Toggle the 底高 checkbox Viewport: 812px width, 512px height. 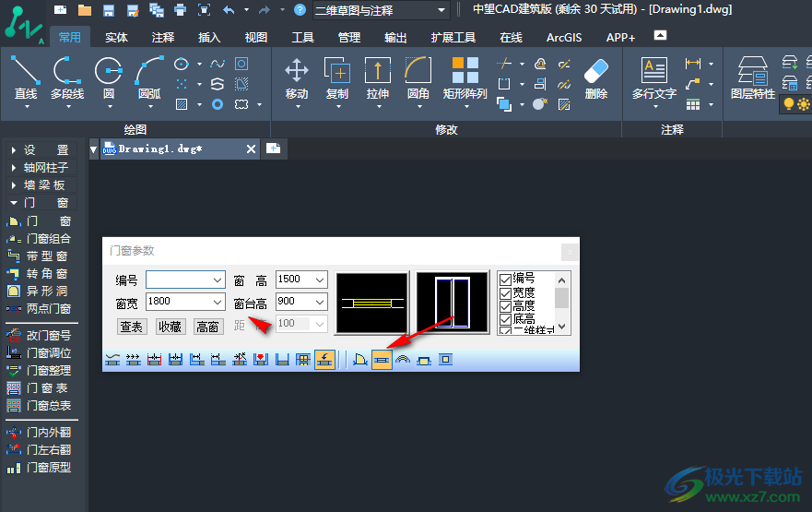pyautogui.click(x=505, y=319)
